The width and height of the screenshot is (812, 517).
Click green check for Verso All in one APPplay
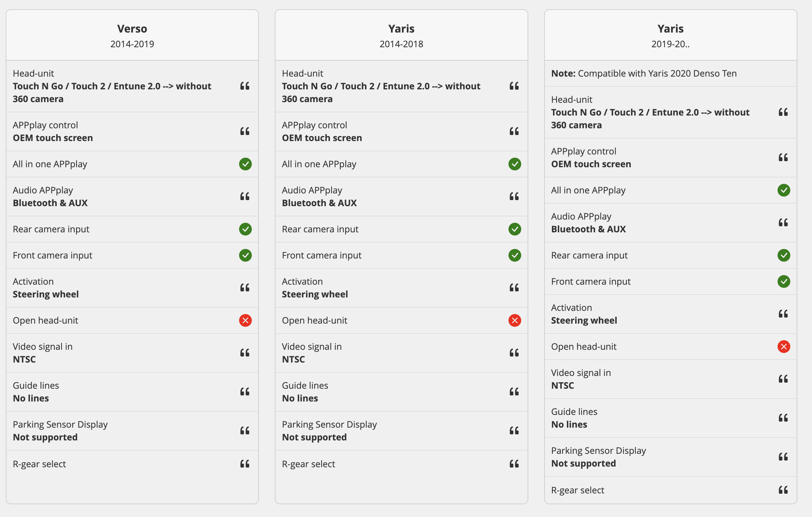245,164
